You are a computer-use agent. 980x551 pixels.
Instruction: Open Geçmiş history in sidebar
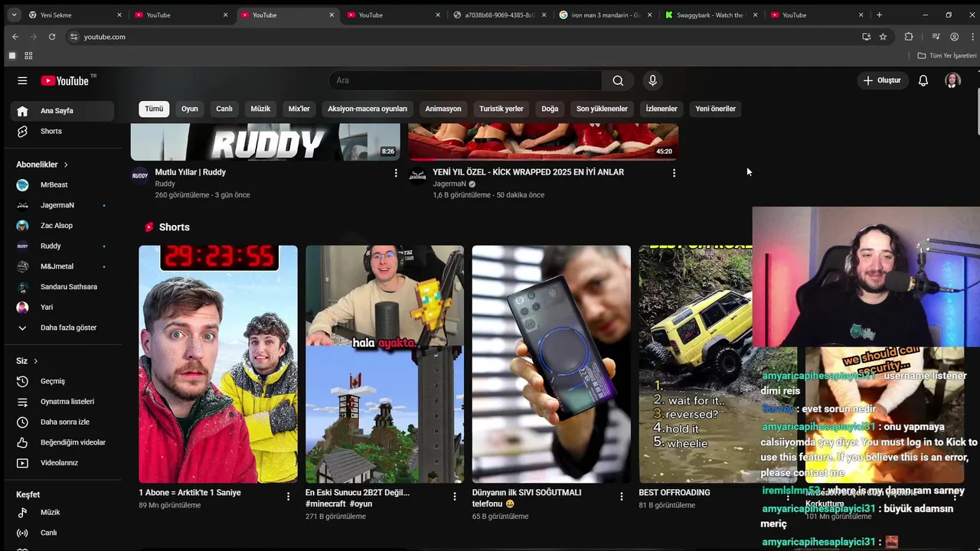62,381
